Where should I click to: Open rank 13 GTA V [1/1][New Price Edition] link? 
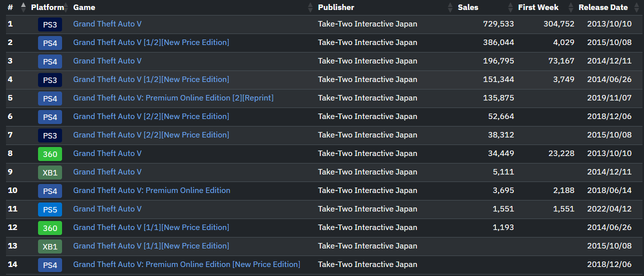click(151, 246)
